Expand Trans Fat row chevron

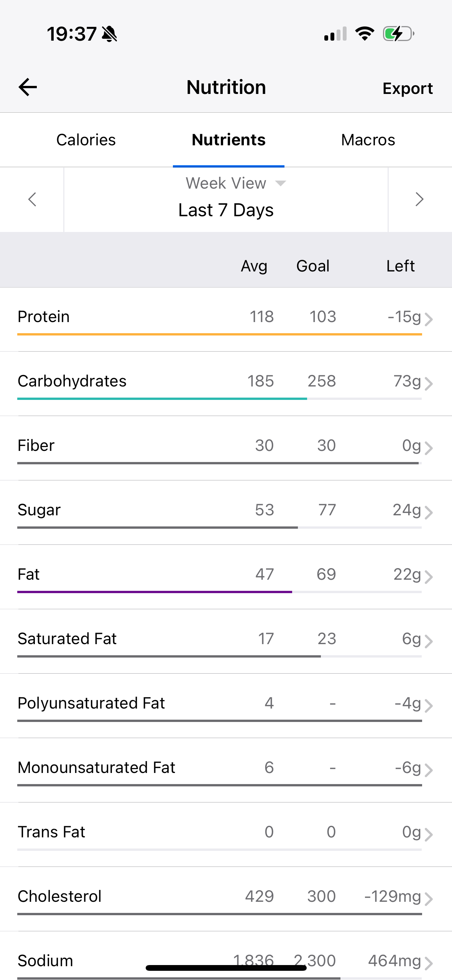429,834
